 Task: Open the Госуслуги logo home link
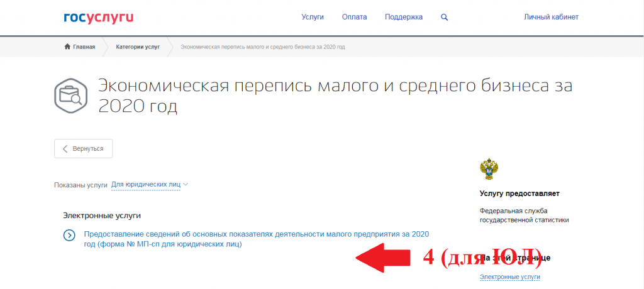pyautogui.click(x=99, y=18)
